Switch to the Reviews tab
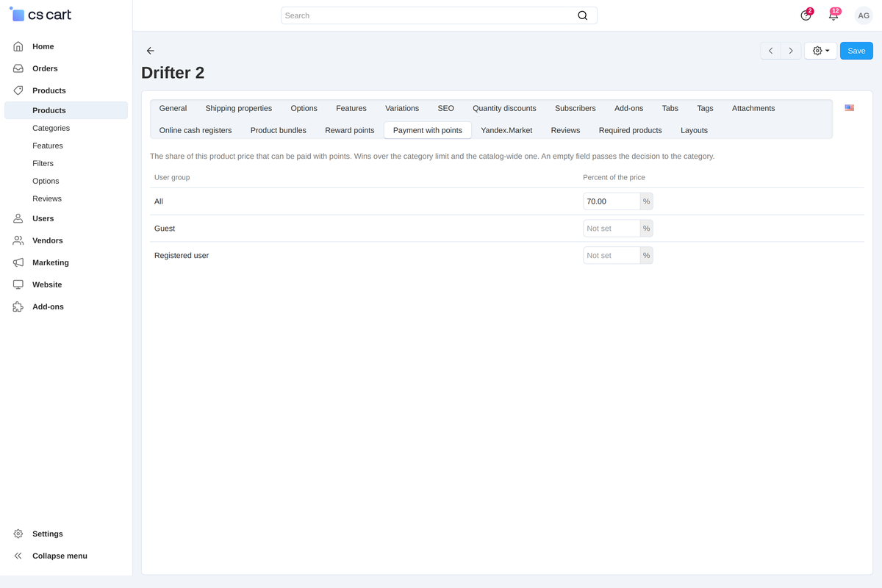 point(565,130)
